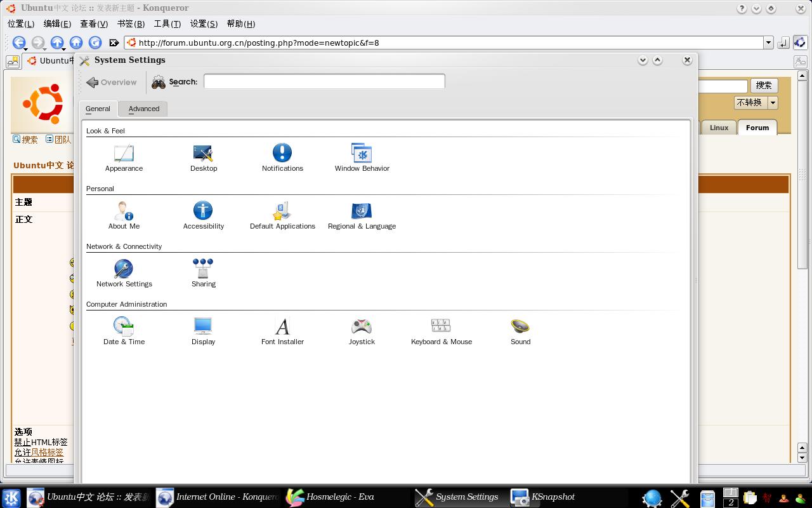812x508 pixels.
Task: Clear the Konqueror location bar
Action: click(114, 43)
